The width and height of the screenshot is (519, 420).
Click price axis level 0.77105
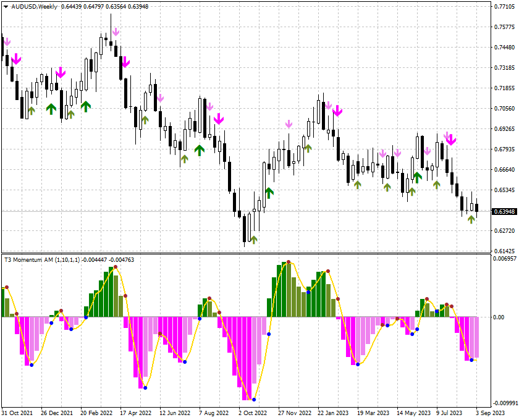pyautogui.click(x=504, y=6)
